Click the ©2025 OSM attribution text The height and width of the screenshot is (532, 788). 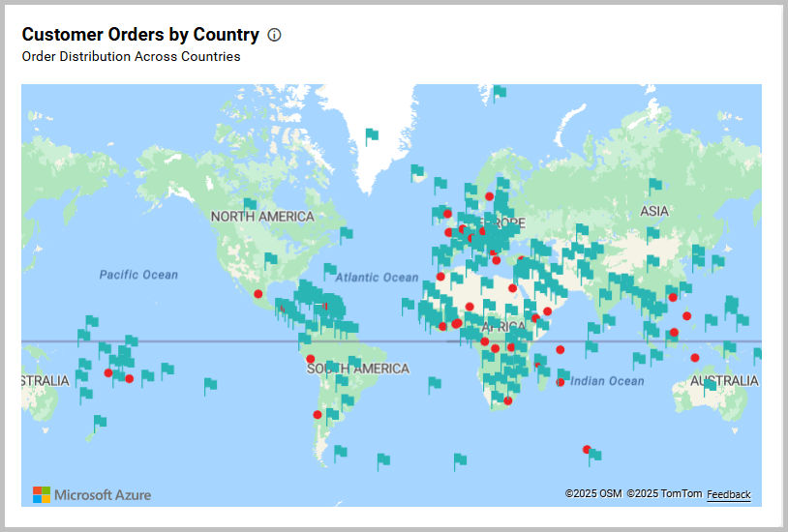pos(593,494)
